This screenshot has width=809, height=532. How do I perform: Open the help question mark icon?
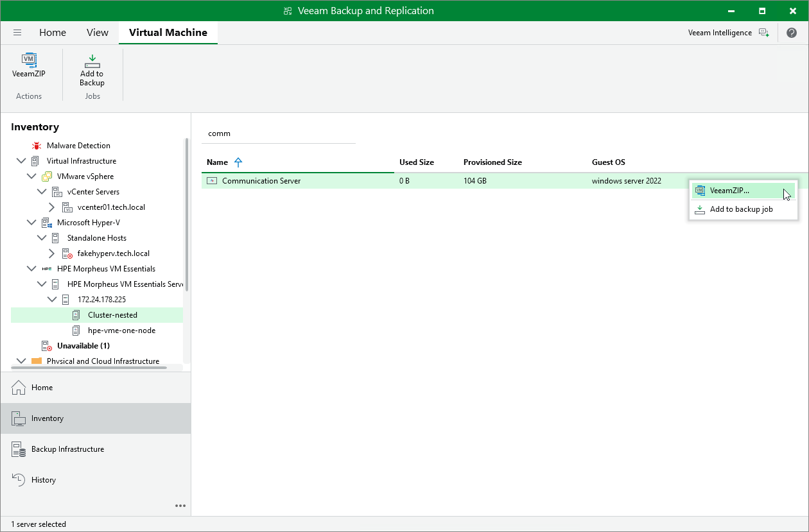coord(792,33)
